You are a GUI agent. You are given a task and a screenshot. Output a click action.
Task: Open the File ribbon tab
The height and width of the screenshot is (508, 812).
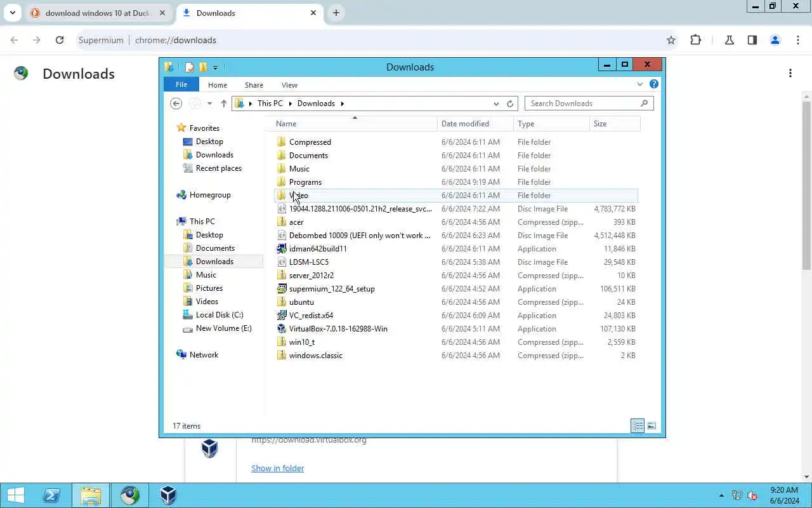tap(181, 84)
